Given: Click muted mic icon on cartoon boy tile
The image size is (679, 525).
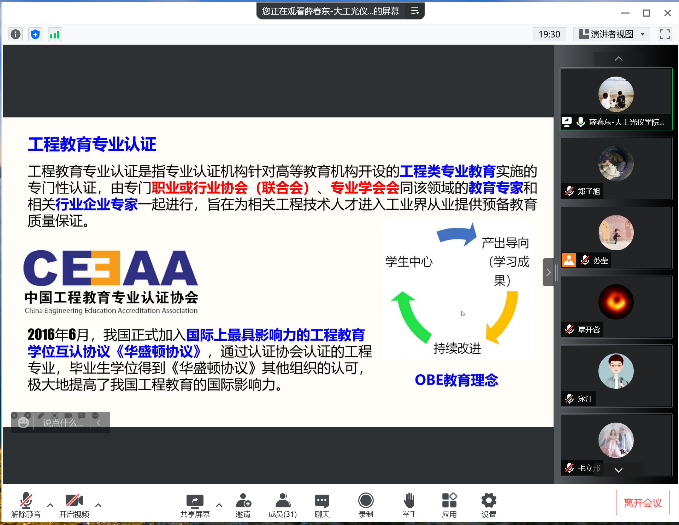Looking at the screenshot, I should point(569,399).
